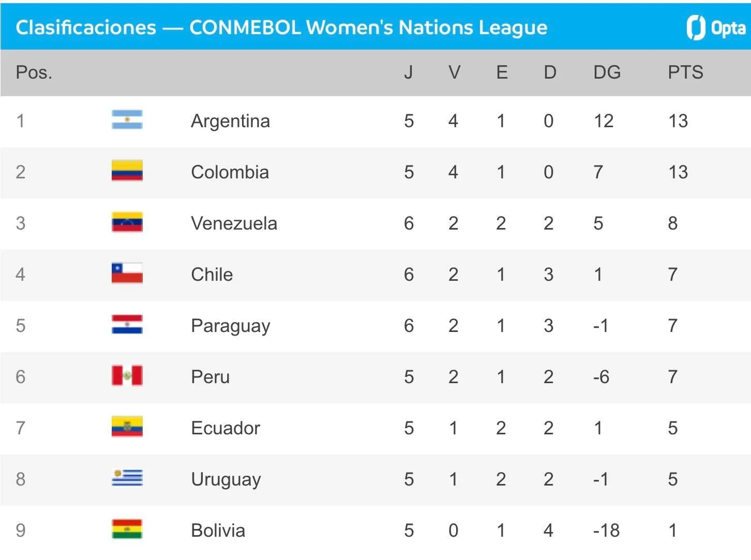
Task: Click the Bolivia team name
Action: (218, 531)
